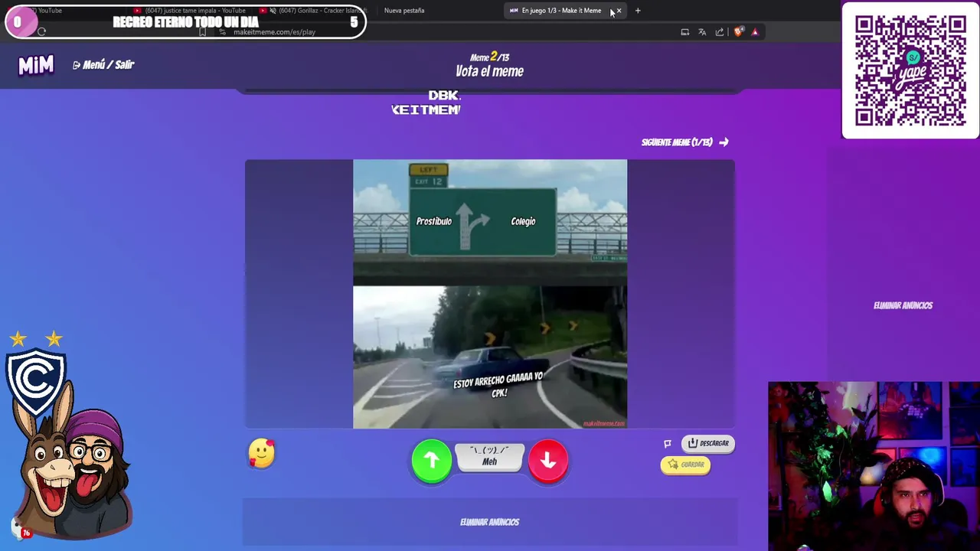Click the 'Vota el meme' heading
Viewport: 980px width, 551px height.
489,71
